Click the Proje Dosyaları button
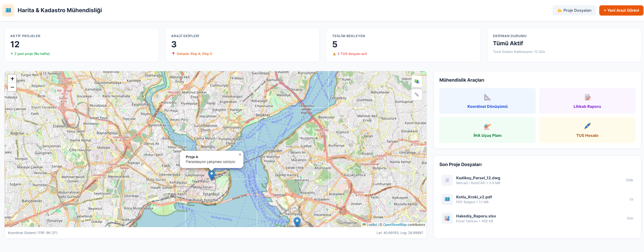Viewport: 644px width, 252px height. 574,10
